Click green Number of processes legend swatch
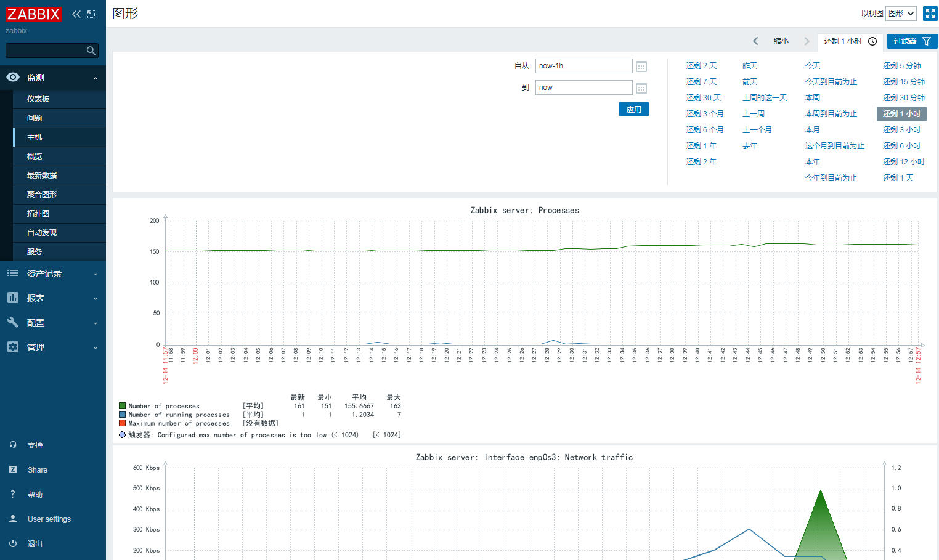Image resolution: width=939 pixels, height=560 pixels. [123, 406]
